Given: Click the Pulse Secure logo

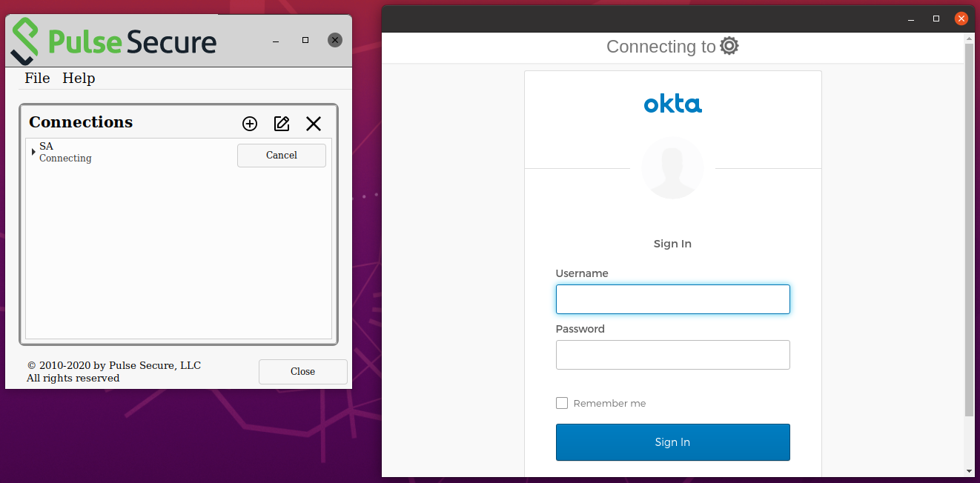Looking at the screenshot, I should [x=114, y=41].
